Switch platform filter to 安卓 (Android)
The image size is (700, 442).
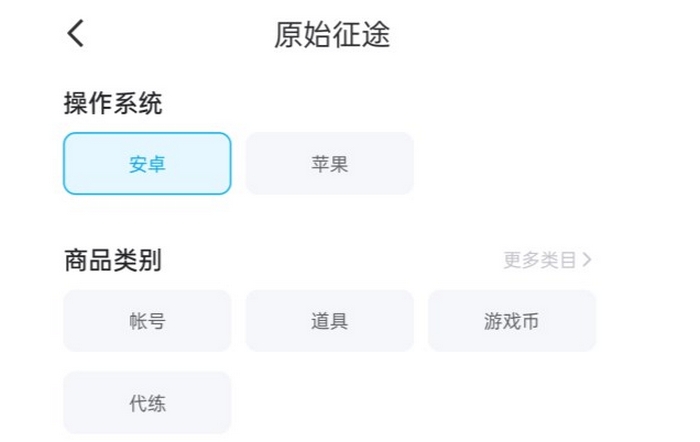pyautogui.click(x=147, y=164)
